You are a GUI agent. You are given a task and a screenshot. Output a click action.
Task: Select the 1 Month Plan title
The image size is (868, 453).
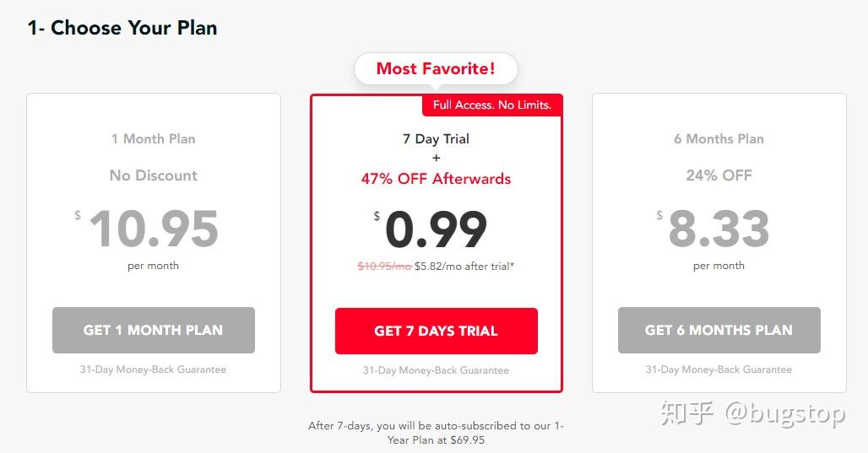tap(153, 138)
